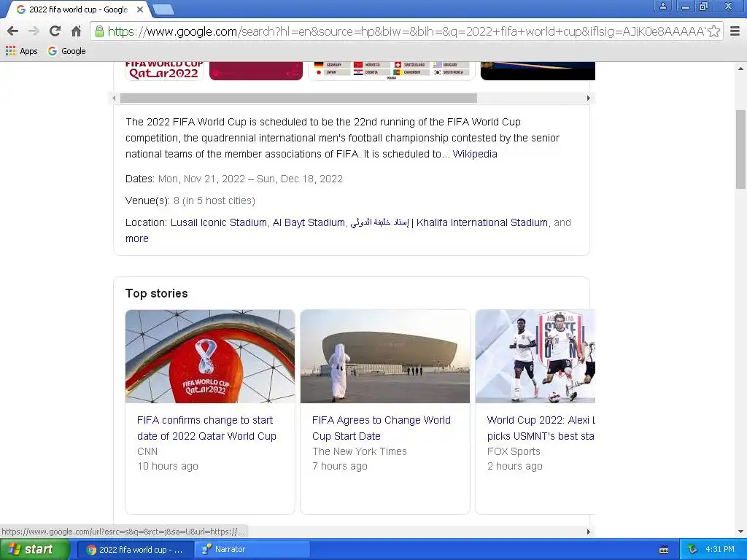Close the 2022 fifa world cup tab
The height and width of the screenshot is (560, 747).
pyautogui.click(x=140, y=9)
